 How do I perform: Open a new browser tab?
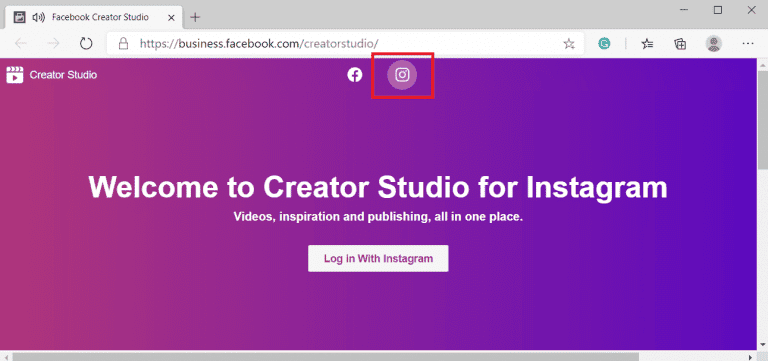click(x=195, y=18)
